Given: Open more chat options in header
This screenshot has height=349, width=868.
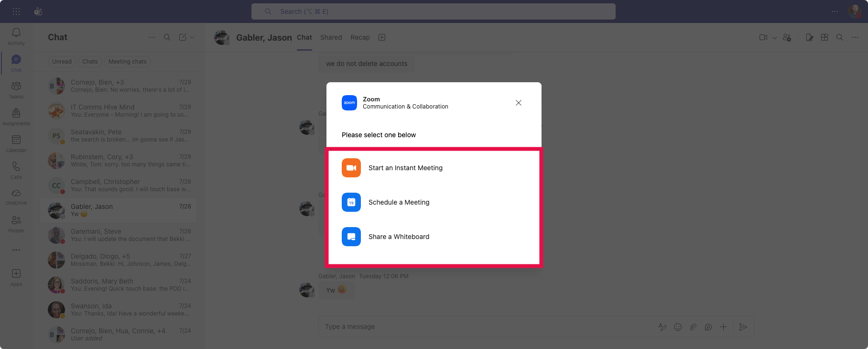Looking at the screenshot, I should [x=855, y=37].
